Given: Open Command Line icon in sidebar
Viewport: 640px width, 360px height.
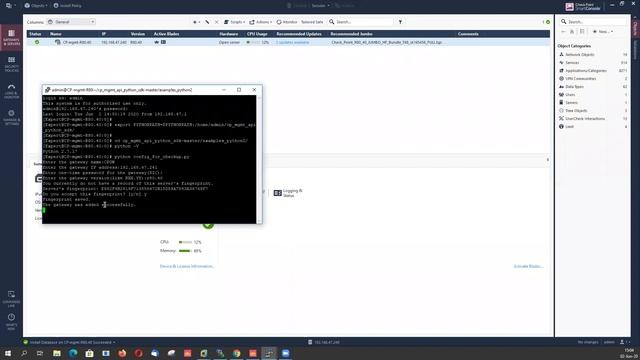Looking at the screenshot, I should pyautogui.click(x=11, y=299).
